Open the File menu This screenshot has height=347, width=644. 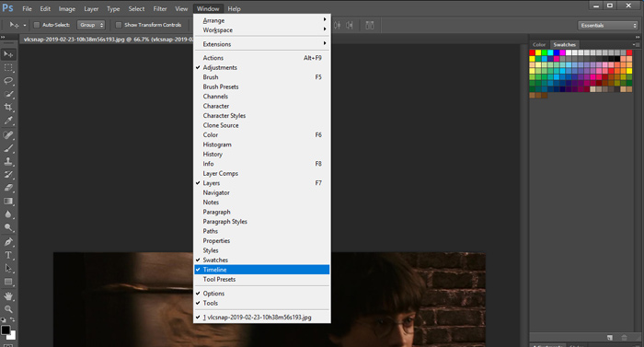click(27, 8)
